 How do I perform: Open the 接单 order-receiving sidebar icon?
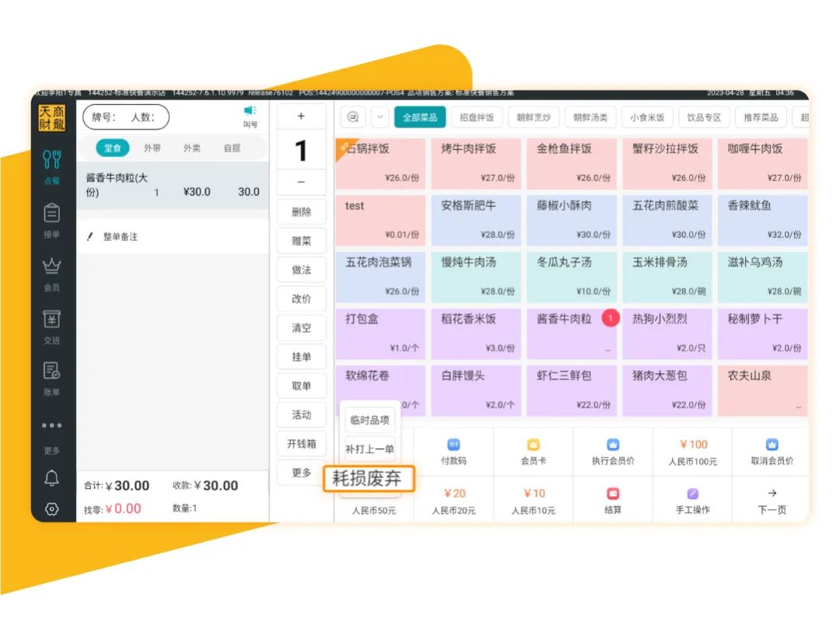pyautogui.click(x=52, y=218)
